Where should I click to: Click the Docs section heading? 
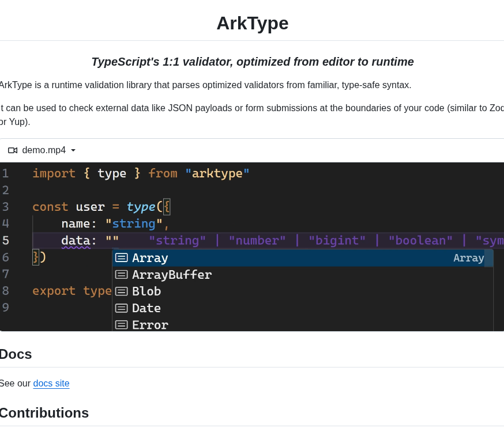pos(16,354)
